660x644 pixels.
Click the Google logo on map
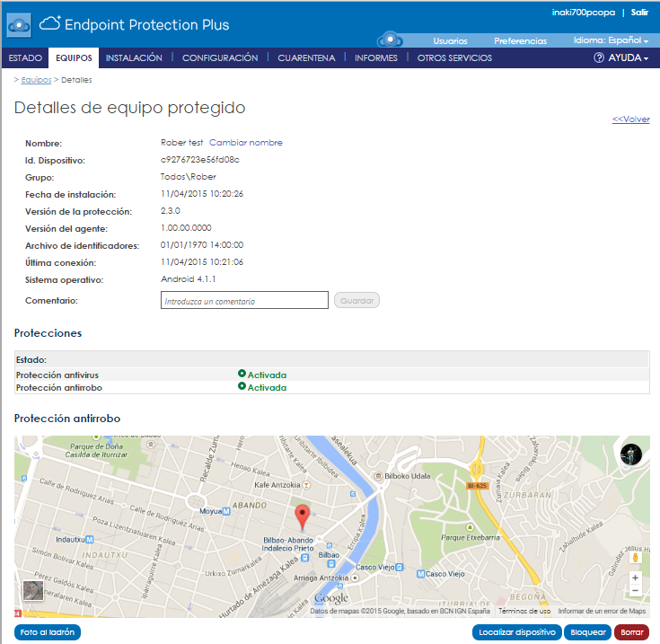(331, 598)
